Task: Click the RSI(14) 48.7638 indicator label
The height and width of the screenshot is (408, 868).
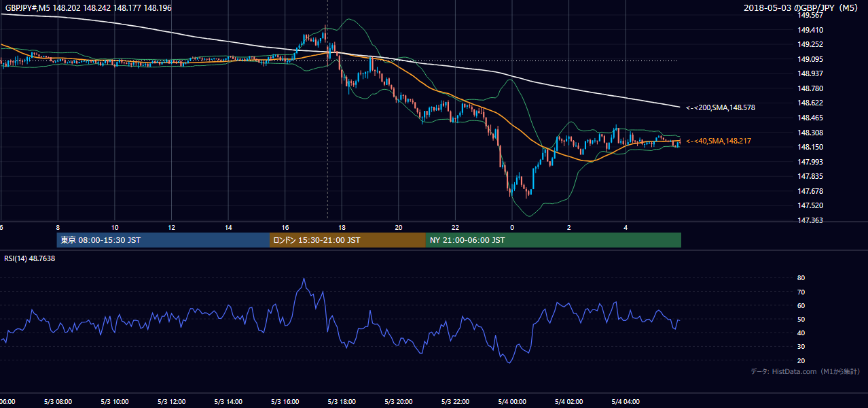Action: pyautogui.click(x=30, y=258)
